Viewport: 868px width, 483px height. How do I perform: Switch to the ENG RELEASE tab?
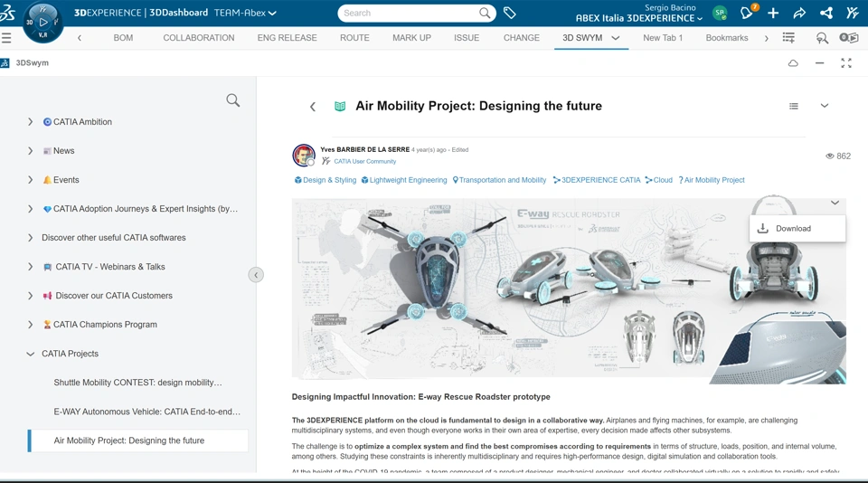click(x=287, y=38)
